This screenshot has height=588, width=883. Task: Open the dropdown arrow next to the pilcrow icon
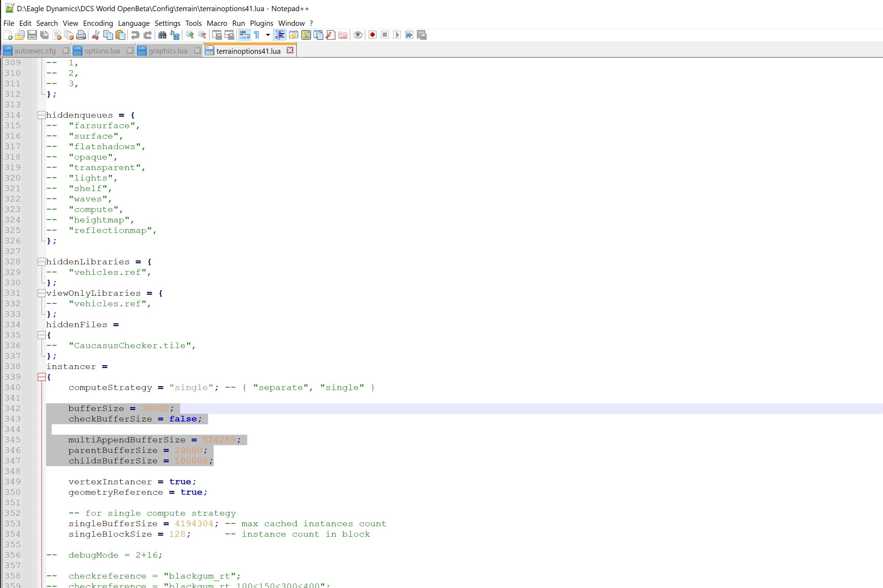pyautogui.click(x=268, y=35)
